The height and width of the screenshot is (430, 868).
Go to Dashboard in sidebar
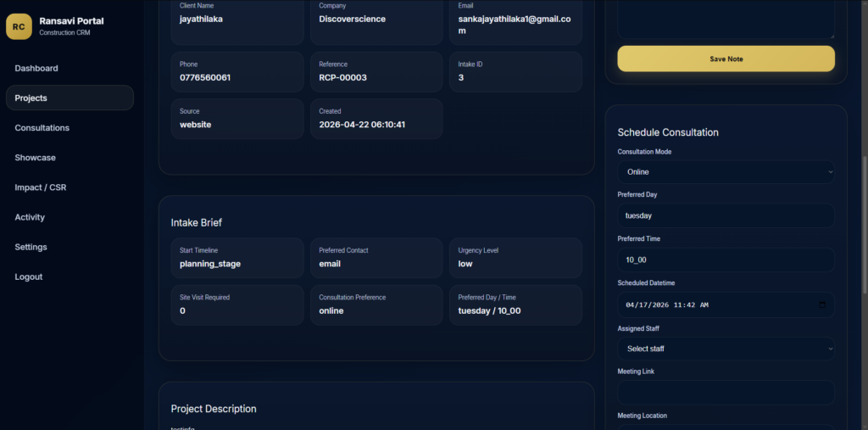(x=36, y=69)
